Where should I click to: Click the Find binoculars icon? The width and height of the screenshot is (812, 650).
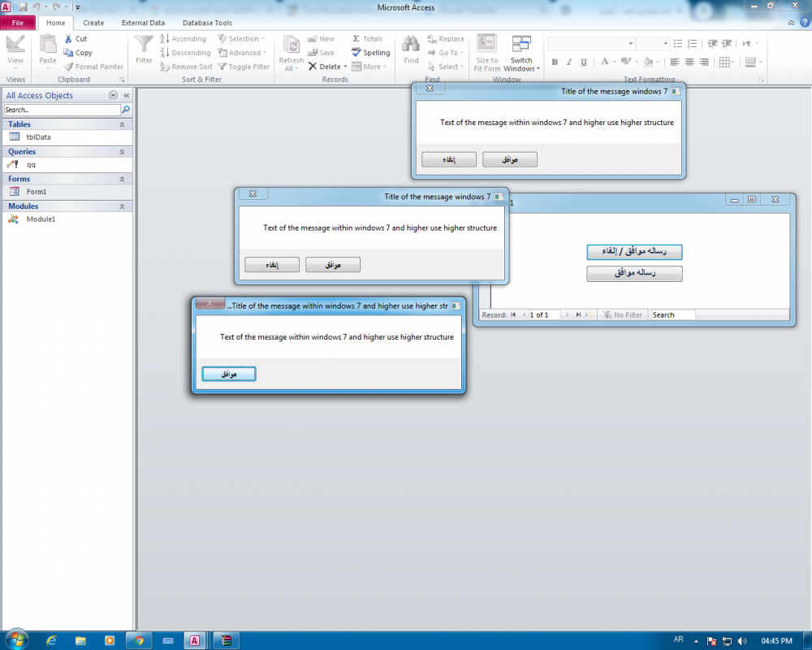tap(411, 44)
